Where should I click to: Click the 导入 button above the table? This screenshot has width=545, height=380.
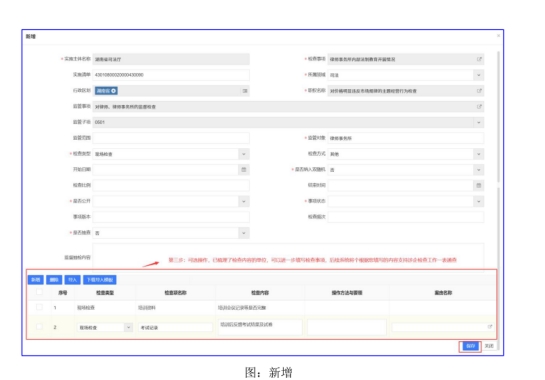click(72, 280)
